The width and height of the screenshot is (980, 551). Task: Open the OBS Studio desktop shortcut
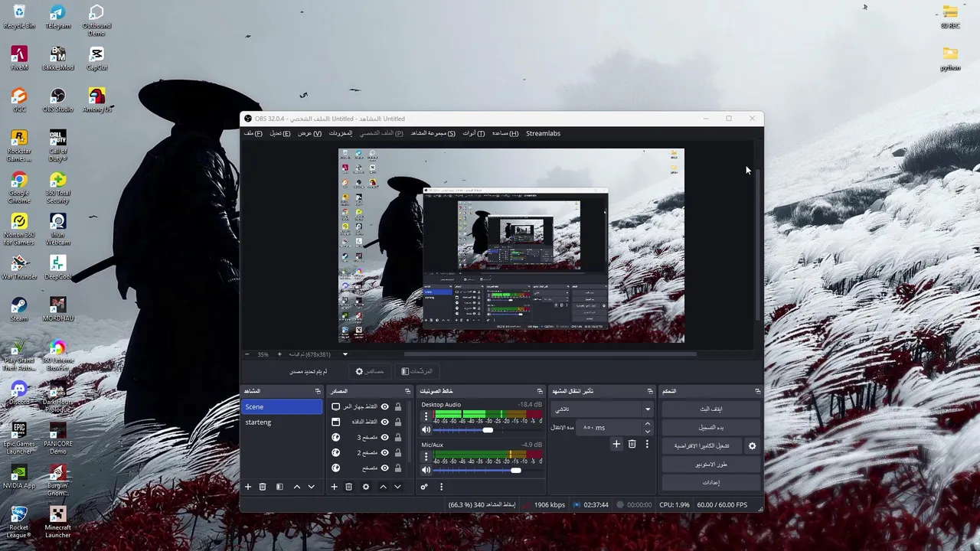coord(57,99)
